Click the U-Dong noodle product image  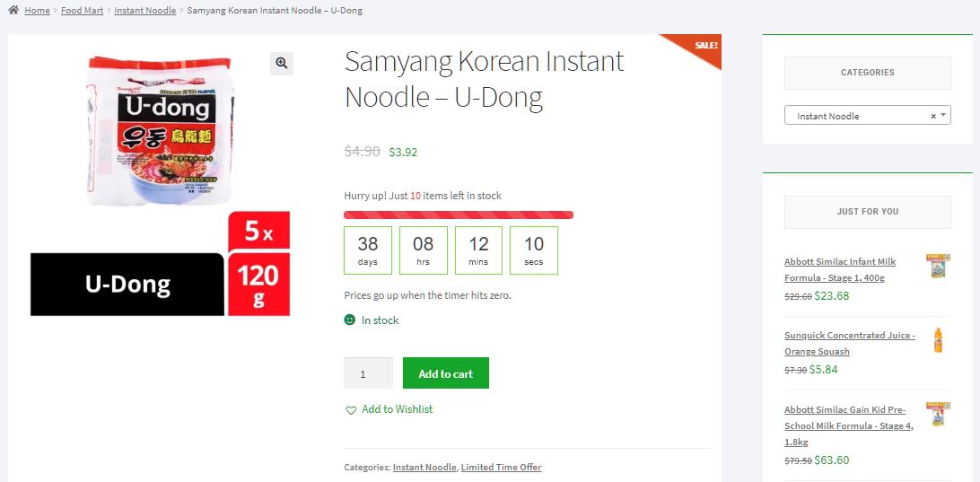[160, 184]
